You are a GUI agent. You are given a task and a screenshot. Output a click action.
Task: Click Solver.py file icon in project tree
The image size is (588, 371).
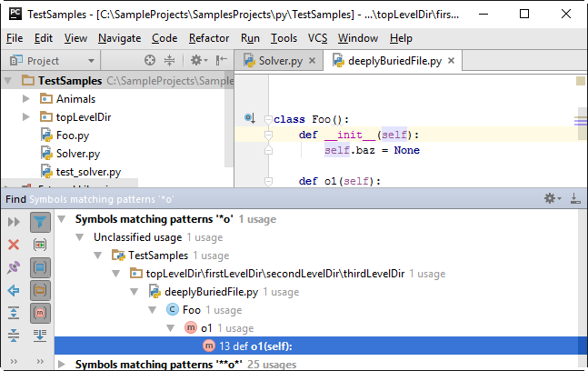pos(46,154)
